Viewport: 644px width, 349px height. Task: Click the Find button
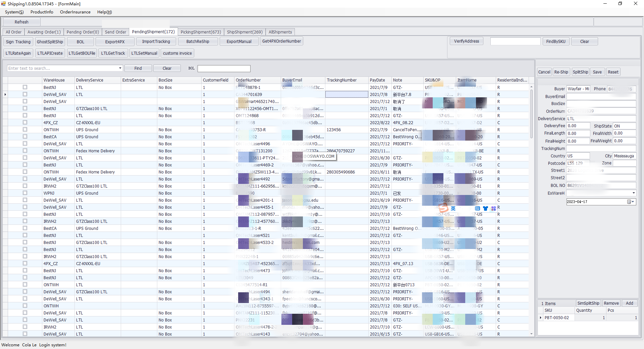138,68
